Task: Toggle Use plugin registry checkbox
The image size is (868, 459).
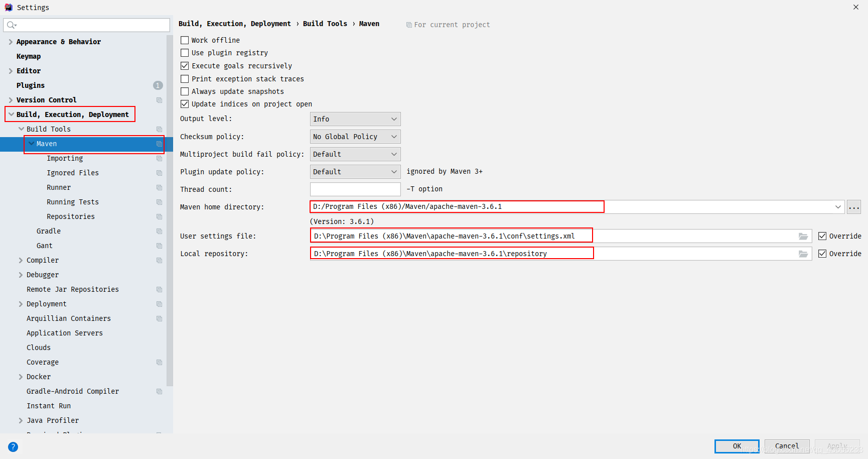Action: click(x=185, y=53)
